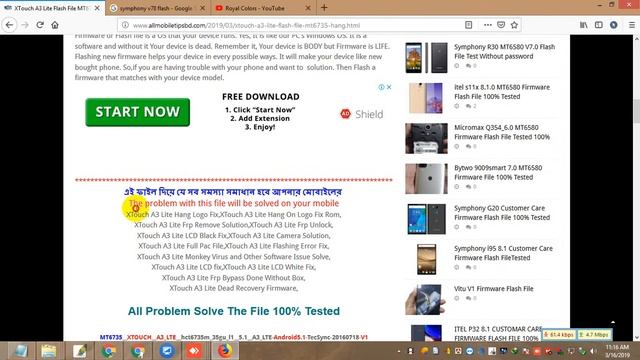This screenshot has width=640, height=360.
Task: Click the 'All Problem Solve The File 100% Tested' heading
Action: [233, 311]
